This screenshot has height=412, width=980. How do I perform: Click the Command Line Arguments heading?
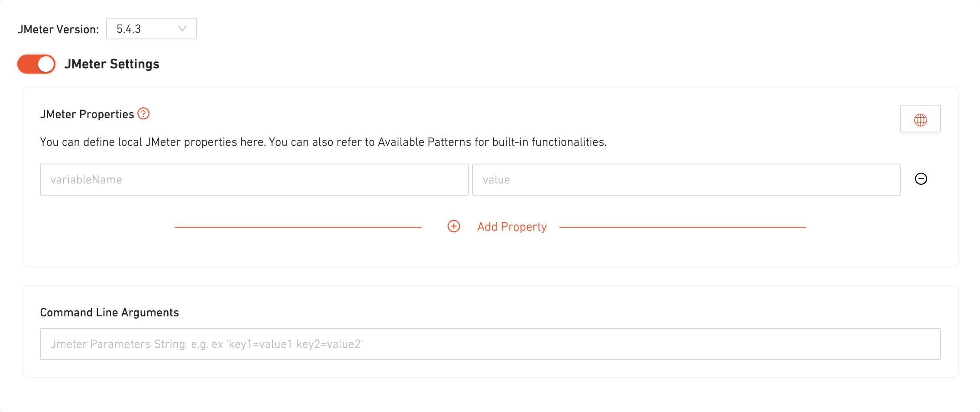[109, 312]
